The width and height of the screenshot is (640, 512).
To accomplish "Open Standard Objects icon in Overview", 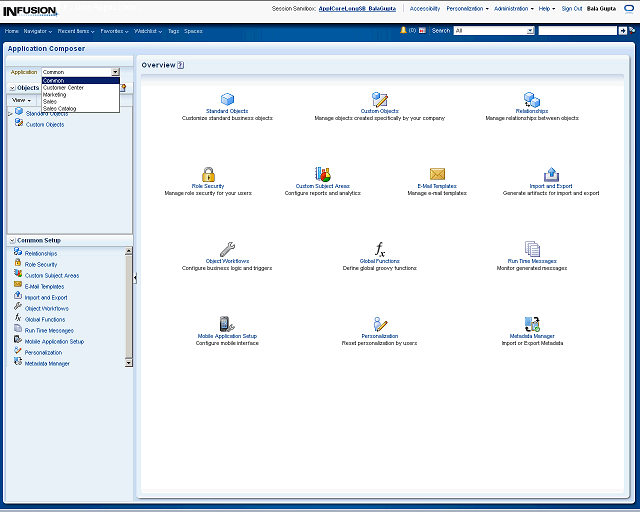I will [x=227, y=99].
